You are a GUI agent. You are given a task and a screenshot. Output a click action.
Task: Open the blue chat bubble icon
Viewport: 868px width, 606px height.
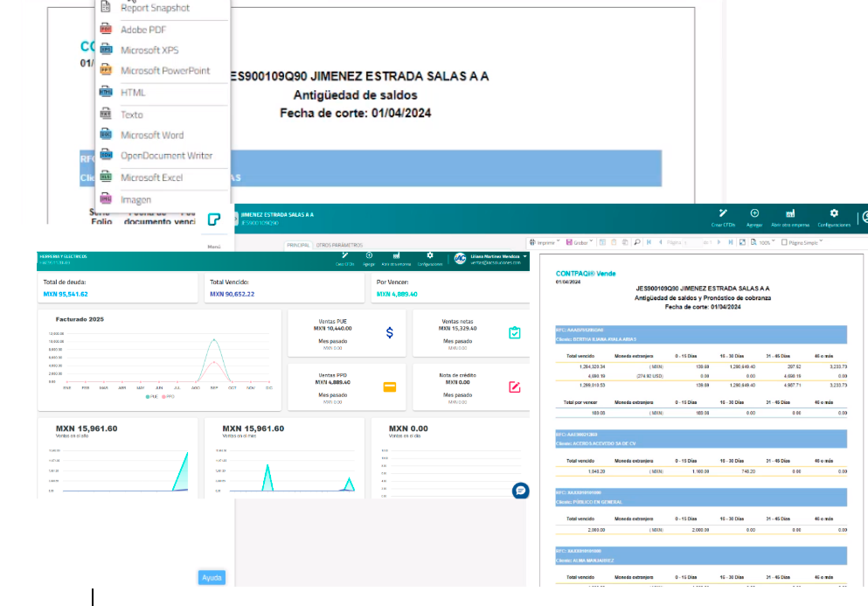(520, 491)
